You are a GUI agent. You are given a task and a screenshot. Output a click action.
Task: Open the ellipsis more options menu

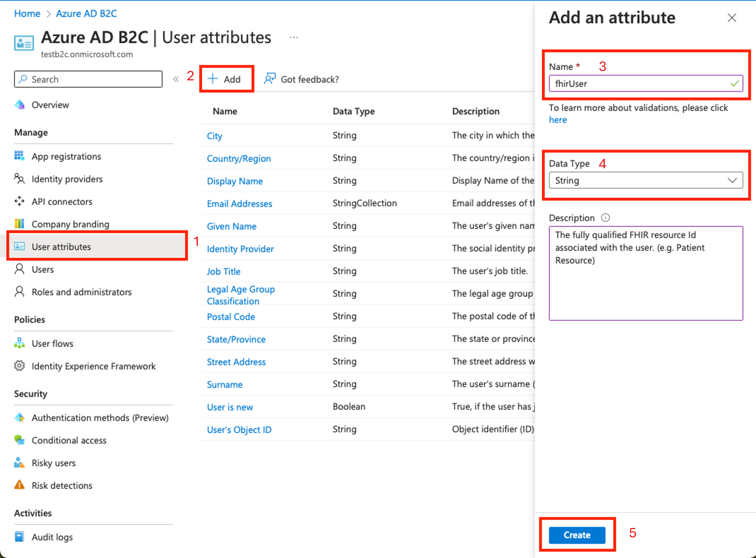pyautogui.click(x=294, y=38)
